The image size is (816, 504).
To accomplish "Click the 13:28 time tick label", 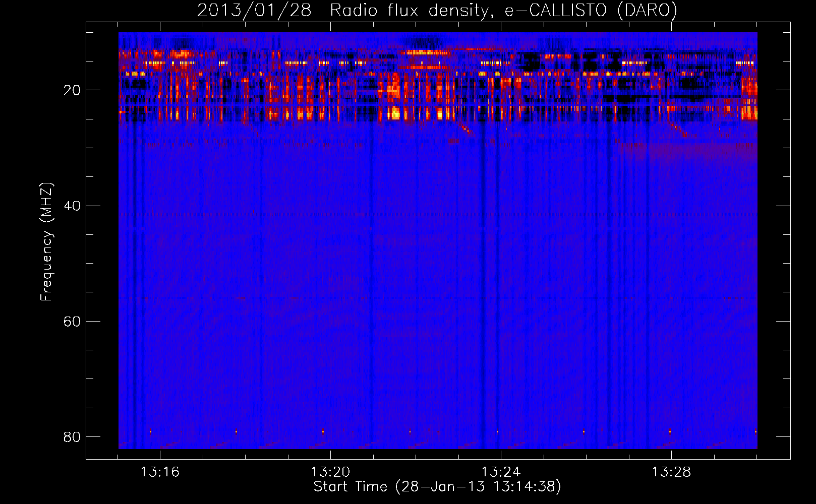I will point(671,472).
